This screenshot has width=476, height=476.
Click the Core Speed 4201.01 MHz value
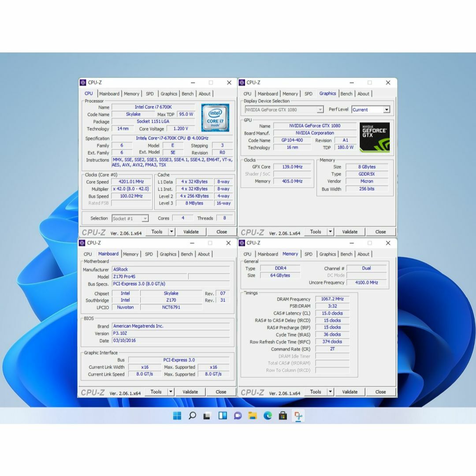click(131, 182)
